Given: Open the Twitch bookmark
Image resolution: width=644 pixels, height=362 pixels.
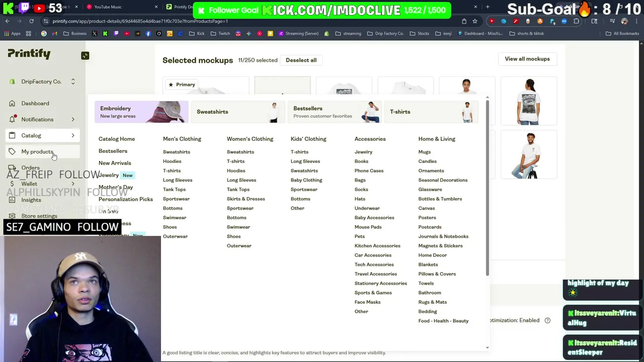Looking at the screenshot, I should click(220, 34).
